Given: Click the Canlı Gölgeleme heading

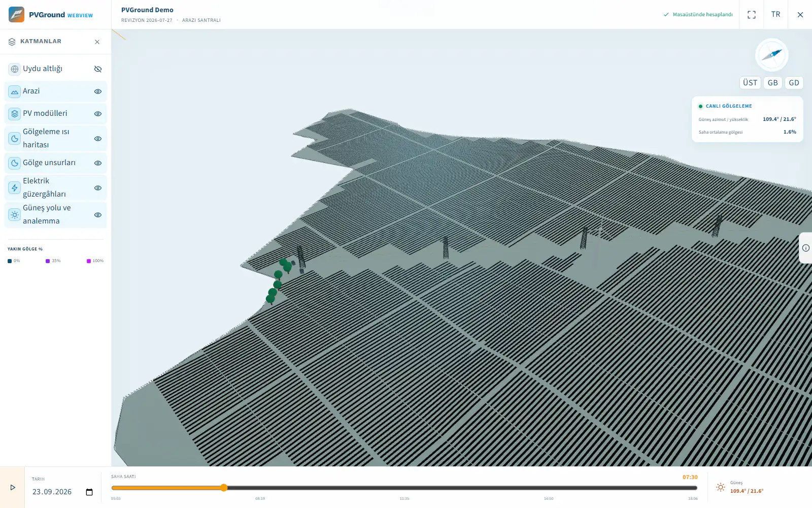Looking at the screenshot, I should (x=729, y=106).
